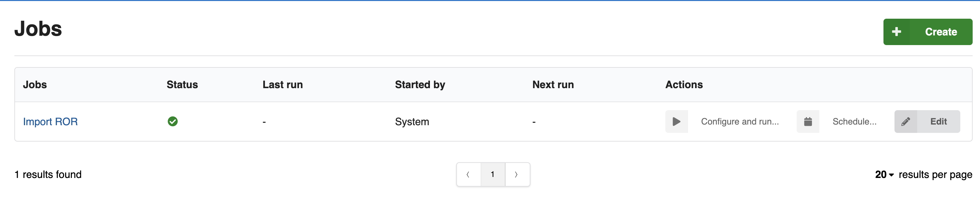Click the play icon to configure and run

[677, 122]
